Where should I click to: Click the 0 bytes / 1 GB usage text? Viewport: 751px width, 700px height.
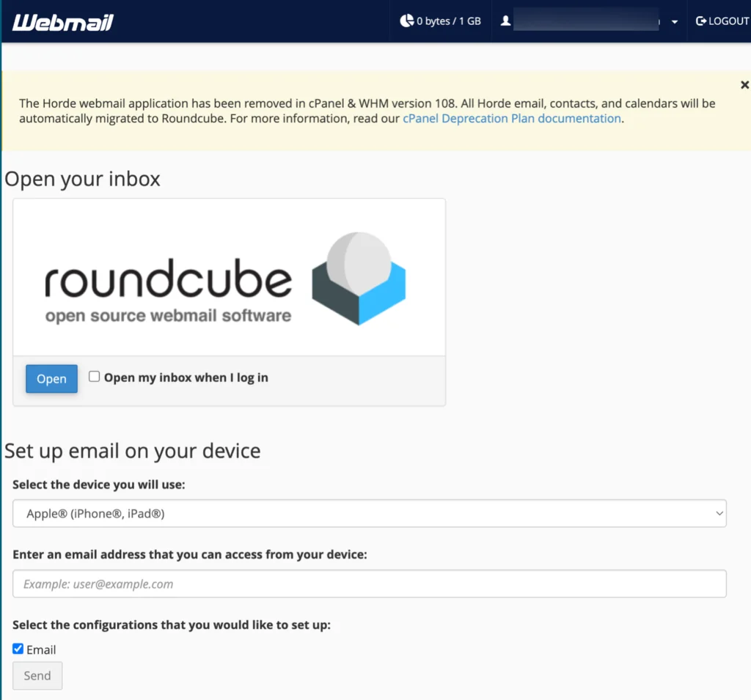(448, 21)
